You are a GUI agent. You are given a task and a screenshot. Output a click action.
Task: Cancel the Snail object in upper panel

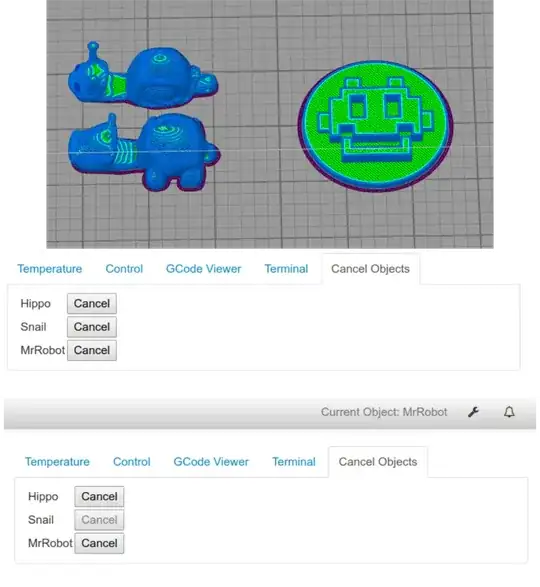[x=92, y=327]
